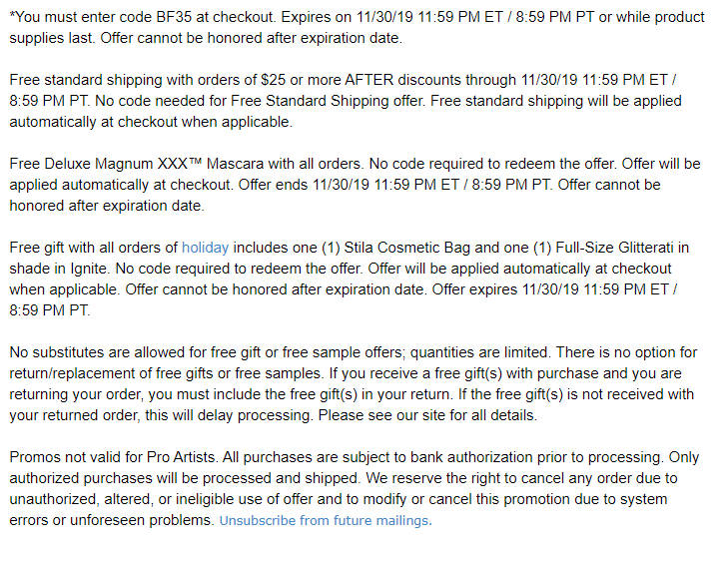
Task: Click "Promos not valid for Pro Artists" text
Action: click(113, 457)
